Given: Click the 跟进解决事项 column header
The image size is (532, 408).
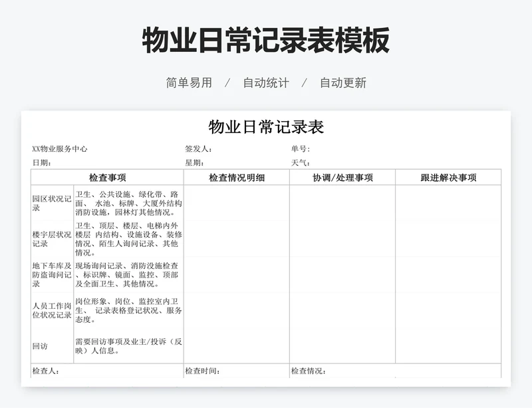Looking at the screenshot, I should coord(448,178).
